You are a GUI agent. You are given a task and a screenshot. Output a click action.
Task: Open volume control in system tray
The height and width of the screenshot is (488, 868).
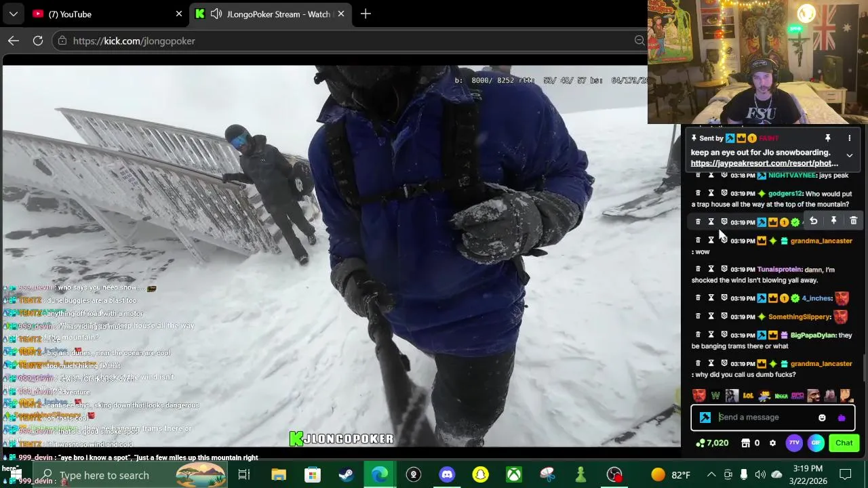[760, 475]
